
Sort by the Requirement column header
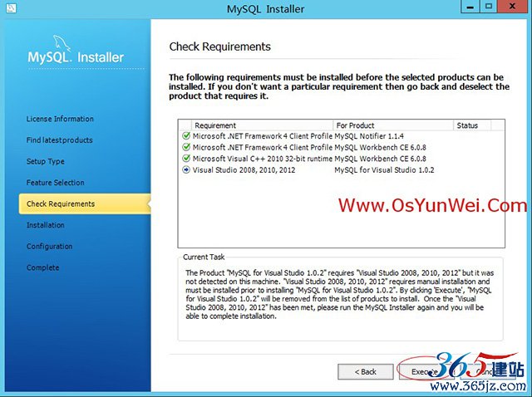pyautogui.click(x=263, y=125)
